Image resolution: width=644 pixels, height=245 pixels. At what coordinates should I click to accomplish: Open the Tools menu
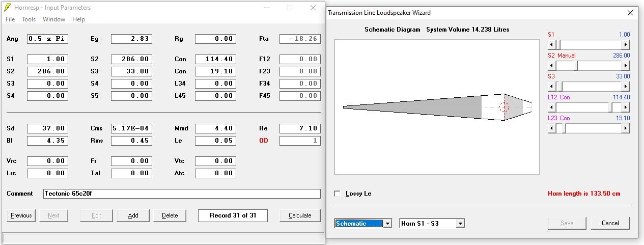(x=29, y=19)
